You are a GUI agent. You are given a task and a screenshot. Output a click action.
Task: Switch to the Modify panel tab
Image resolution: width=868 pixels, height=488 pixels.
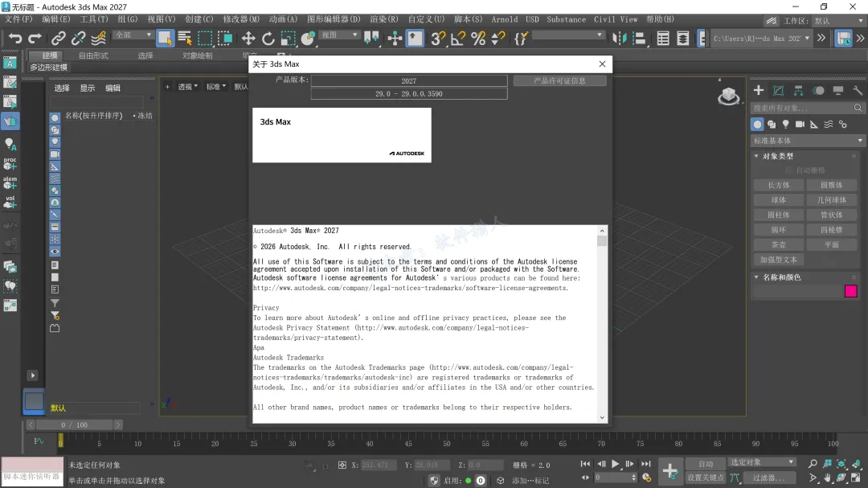pos(778,90)
